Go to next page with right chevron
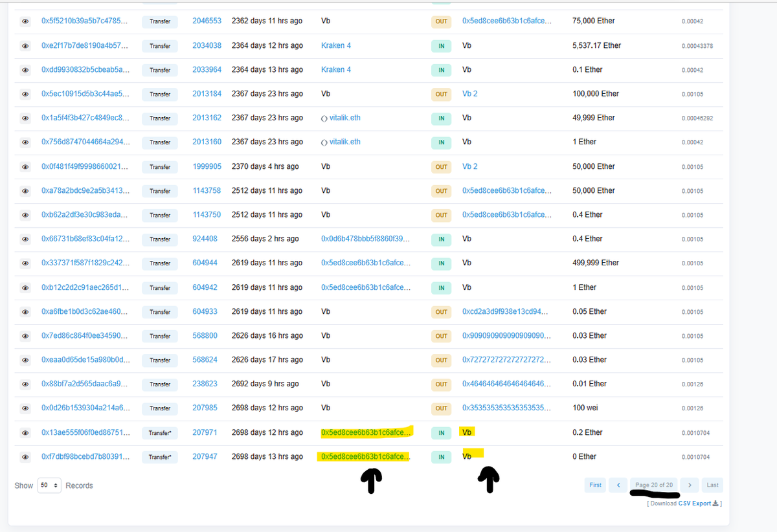The image size is (777, 532). (690, 485)
